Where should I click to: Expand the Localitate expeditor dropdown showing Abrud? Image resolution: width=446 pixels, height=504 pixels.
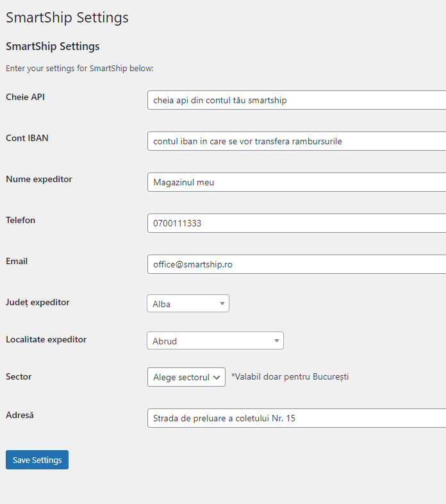(215, 341)
